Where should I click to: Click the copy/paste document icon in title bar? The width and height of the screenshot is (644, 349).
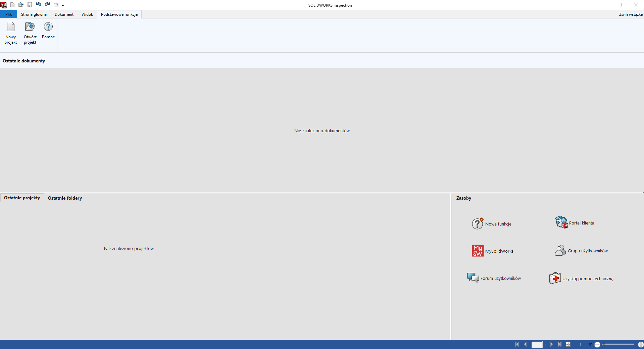56,5
